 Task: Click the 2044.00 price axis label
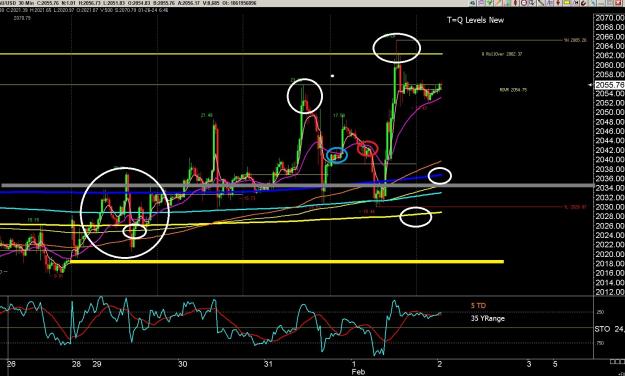point(610,141)
